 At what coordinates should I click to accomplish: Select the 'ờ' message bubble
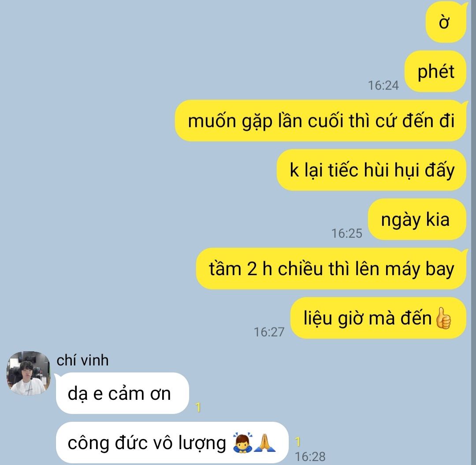446,22
